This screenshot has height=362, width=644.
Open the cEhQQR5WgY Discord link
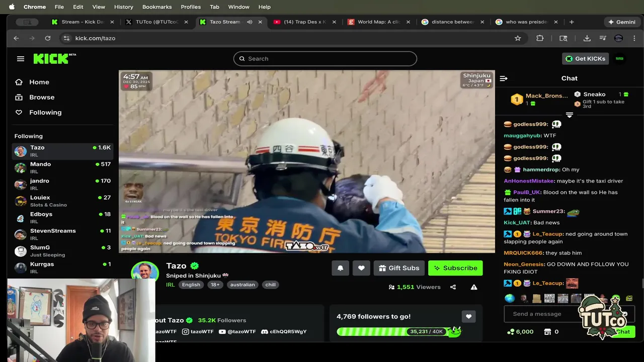click(x=284, y=332)
